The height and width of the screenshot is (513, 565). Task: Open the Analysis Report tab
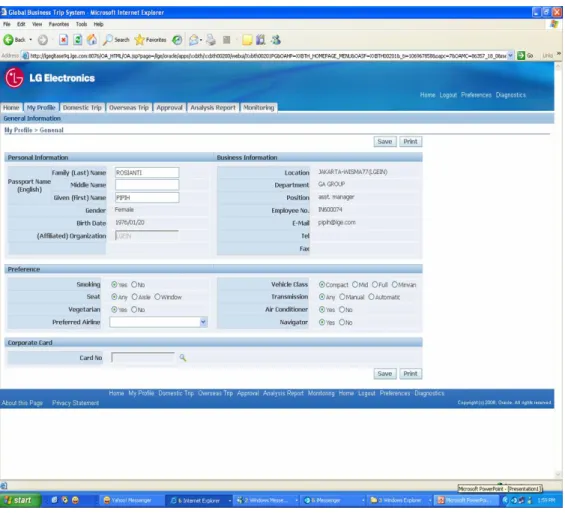tap(213, 108)
